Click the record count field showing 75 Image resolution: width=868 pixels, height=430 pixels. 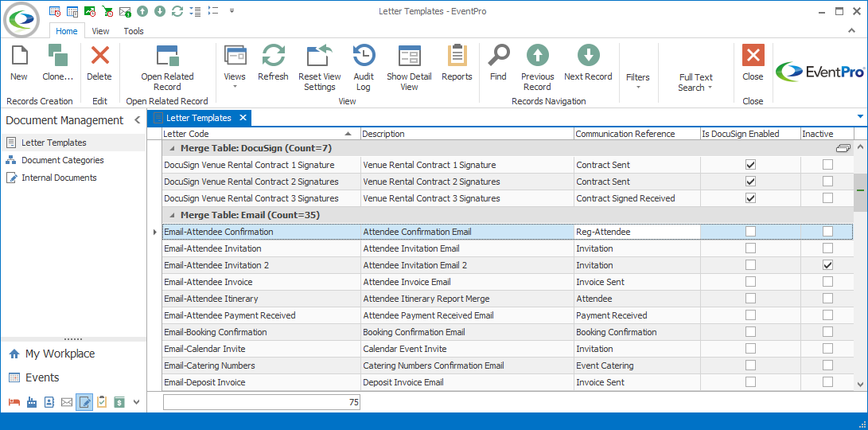(x=261, y=402)
